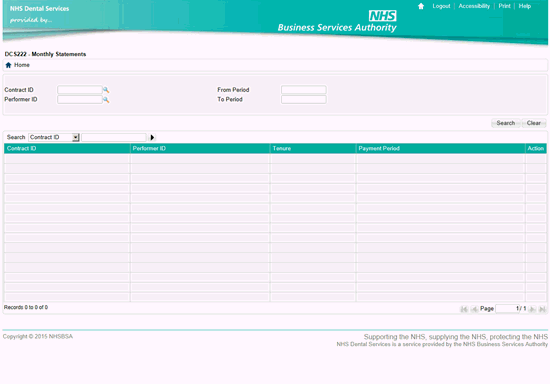Image resolution: width=550 pixels, height=384 pixels.
Task: Sort by the Performer ID column header
Action: [200, 148]
